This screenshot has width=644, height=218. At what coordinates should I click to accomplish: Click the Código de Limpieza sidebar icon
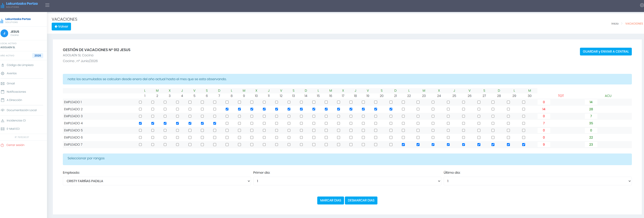pyautogui.click(x=3, y=65)
